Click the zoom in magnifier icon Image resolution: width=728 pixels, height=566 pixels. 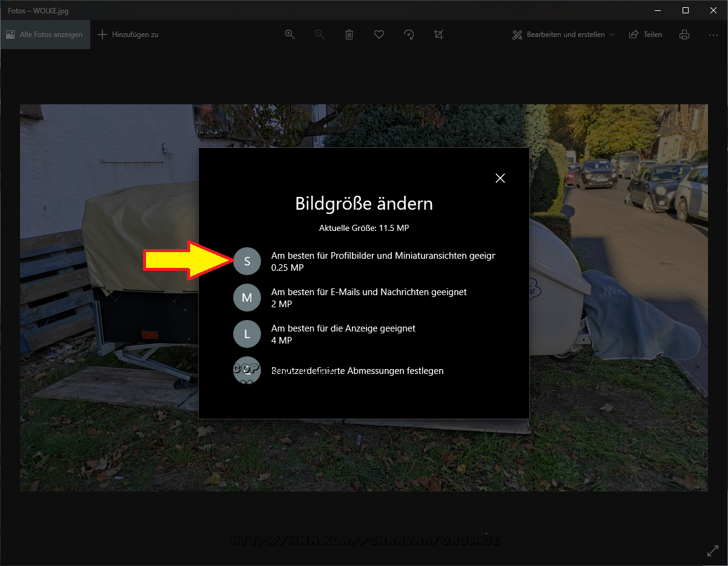click(x=290, y=35)
